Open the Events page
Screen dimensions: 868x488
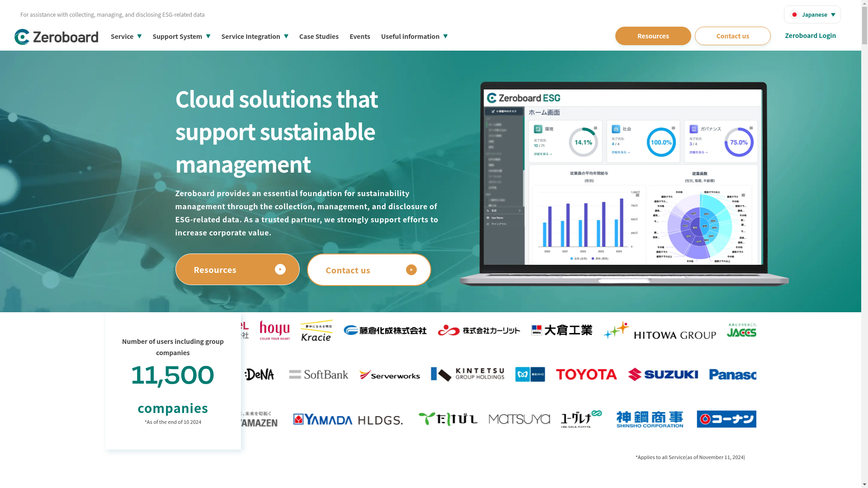pos(360,36)
